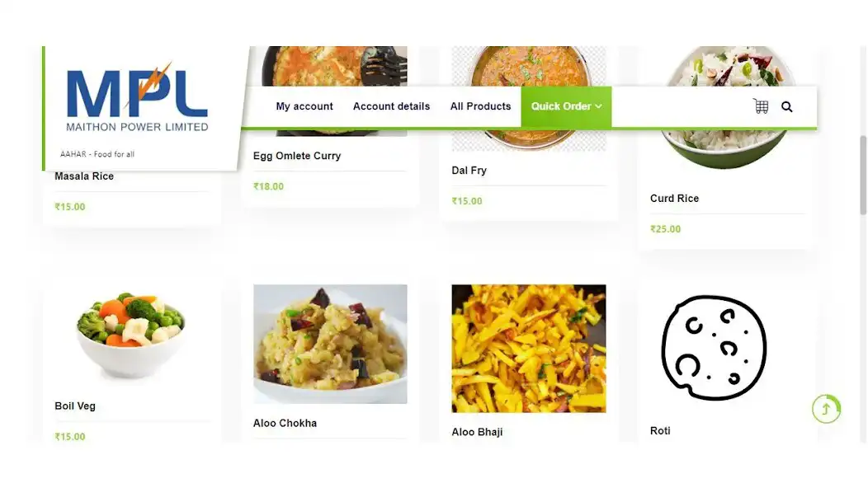Open the Curd Rice product title
The height and width of the screenshot is (488, 868).
point(674,198)
